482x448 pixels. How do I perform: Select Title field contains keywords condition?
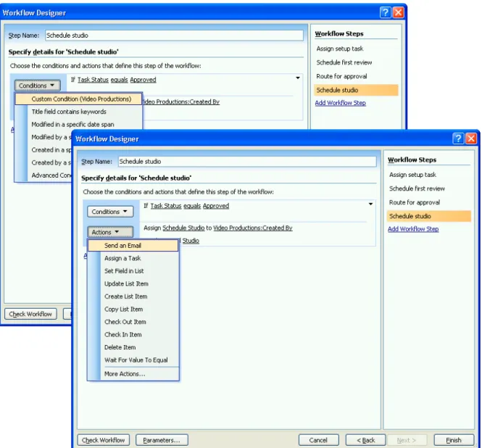point(78,112)
